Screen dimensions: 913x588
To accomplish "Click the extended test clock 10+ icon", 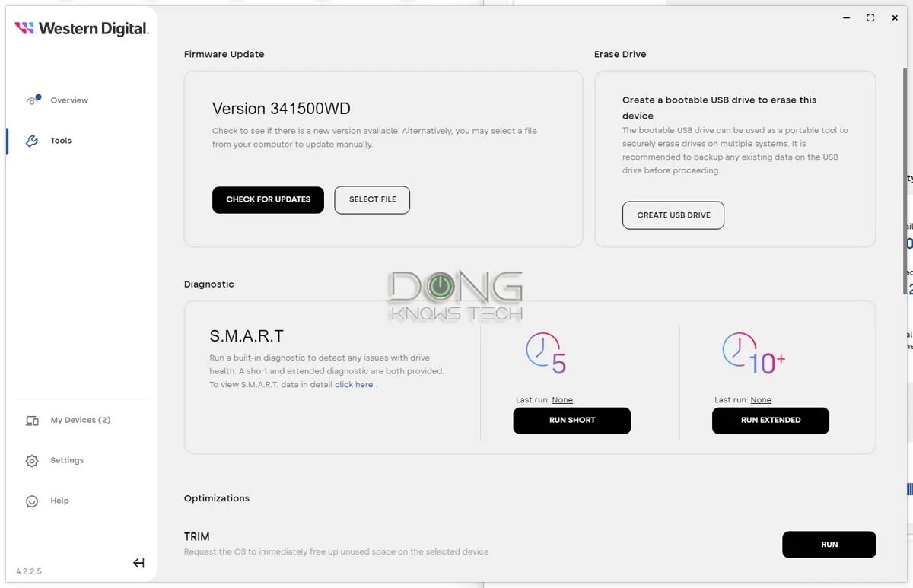I will (x=752, y=353).
